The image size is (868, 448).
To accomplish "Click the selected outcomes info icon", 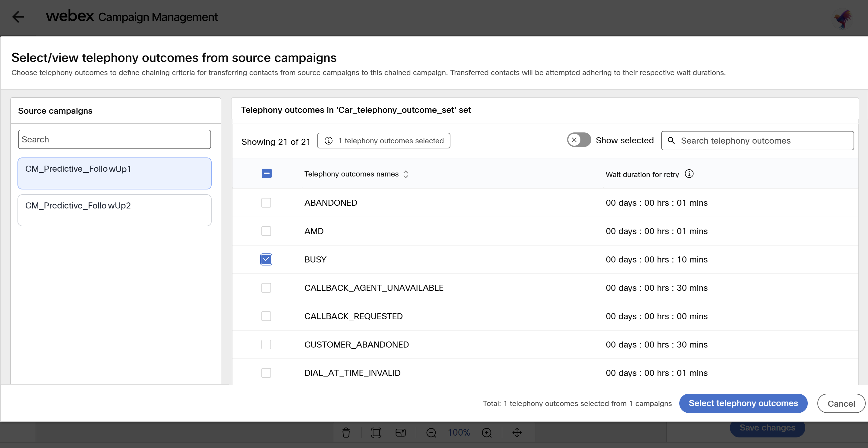I will [x=329, y=141].
